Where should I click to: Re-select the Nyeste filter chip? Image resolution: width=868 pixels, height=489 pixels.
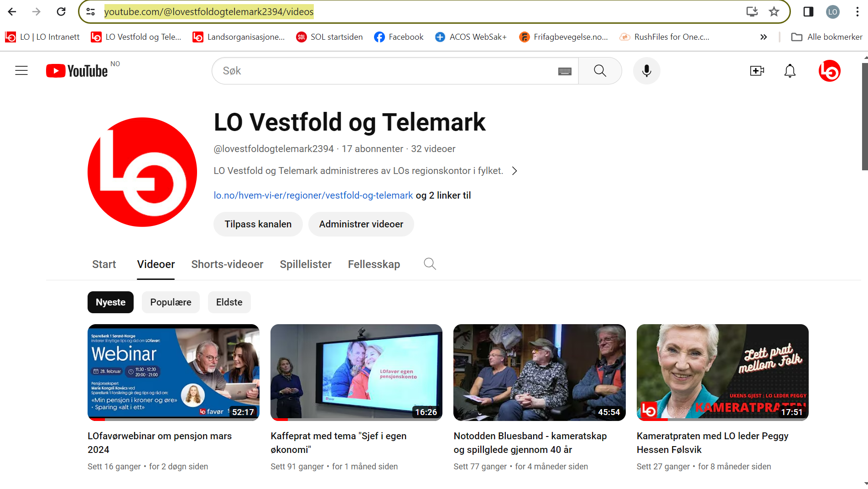tap(110, 302)
